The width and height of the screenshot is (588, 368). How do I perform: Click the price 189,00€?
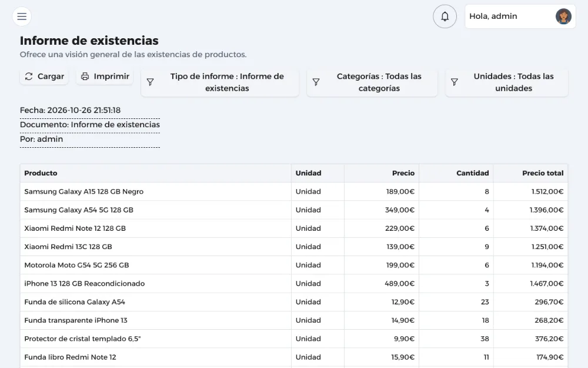400,191
